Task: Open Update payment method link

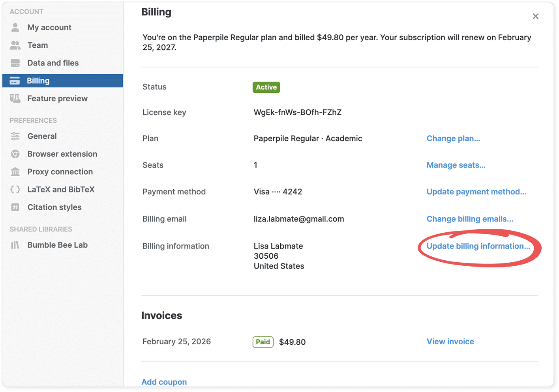Action: tap(476, 192)
